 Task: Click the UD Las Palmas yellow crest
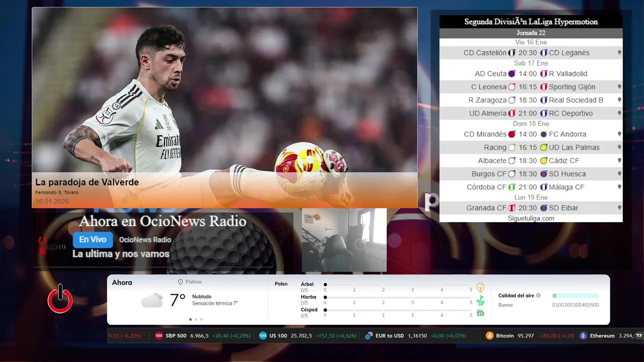pos(543,147)
